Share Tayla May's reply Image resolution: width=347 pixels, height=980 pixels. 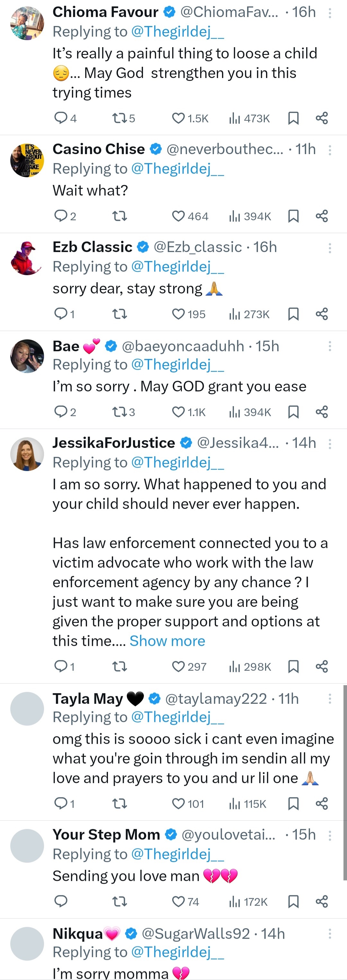[x=322, y=803]
